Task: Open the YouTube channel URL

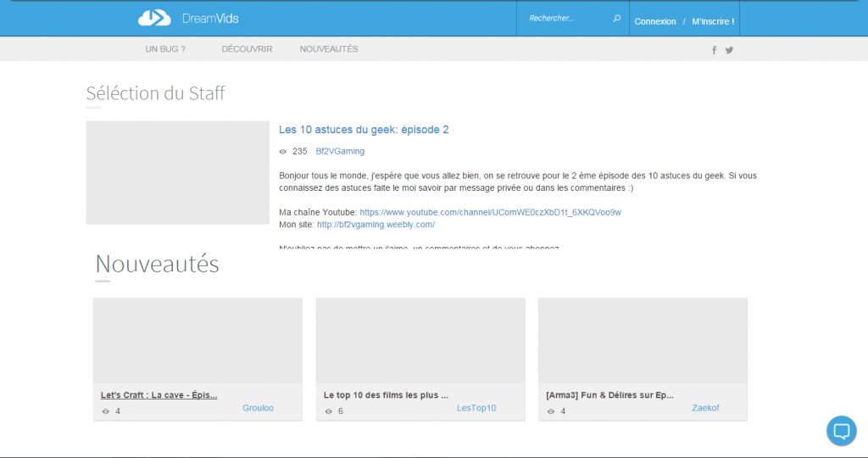Action: 490,212
